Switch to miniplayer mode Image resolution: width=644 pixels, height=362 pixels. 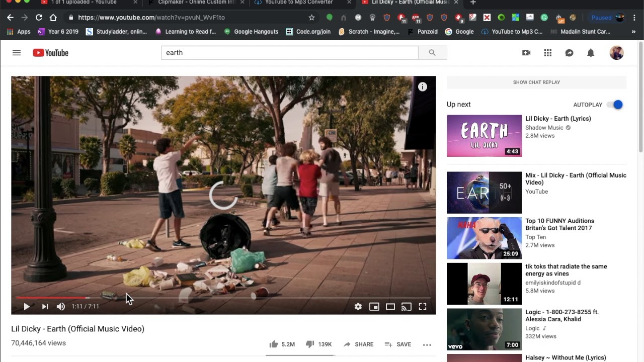[374, 306]
